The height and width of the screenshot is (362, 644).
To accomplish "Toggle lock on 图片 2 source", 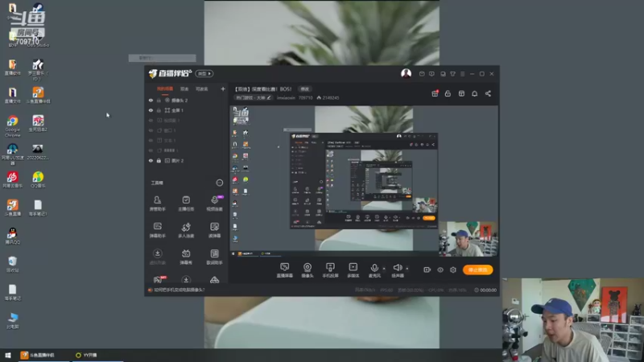I will point(159,160).
